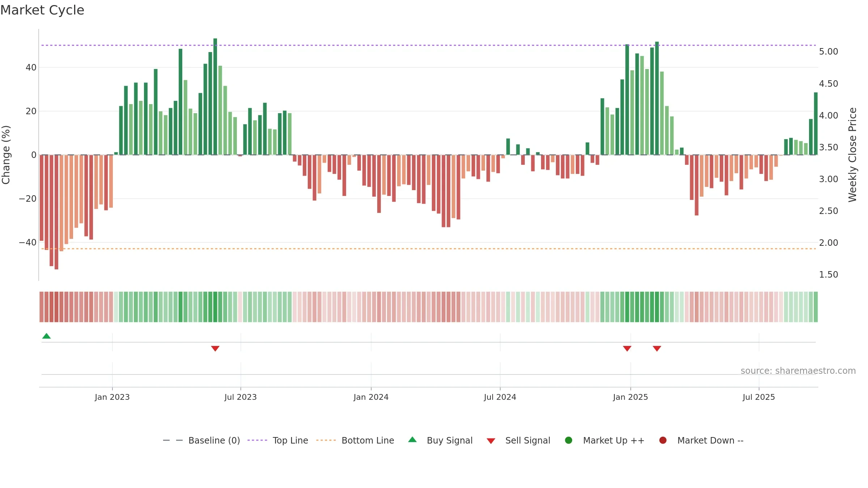Click the green Buy Signal triangle marker

coord(46,336)
